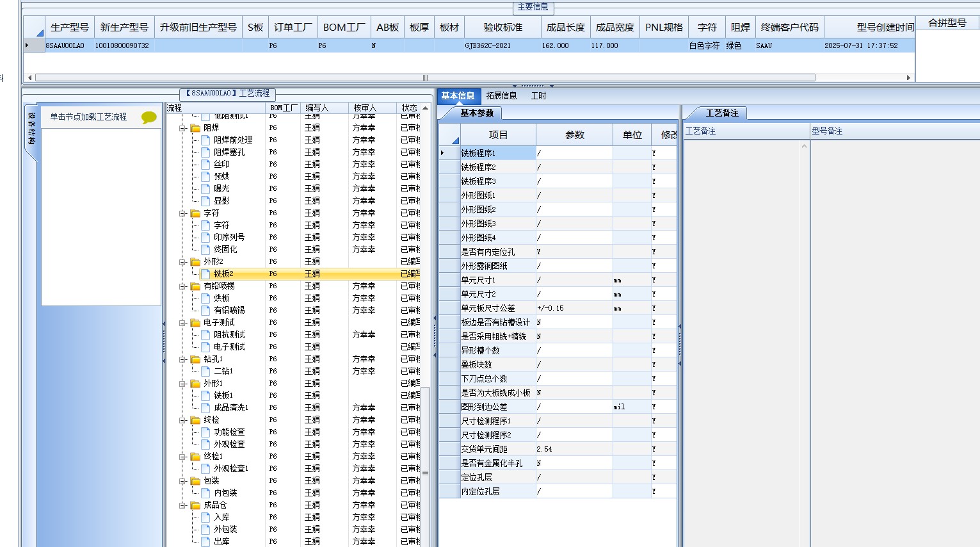980x547 pixels.
Task: Select the 工艺备注 tab
Action: coord(722,113)
